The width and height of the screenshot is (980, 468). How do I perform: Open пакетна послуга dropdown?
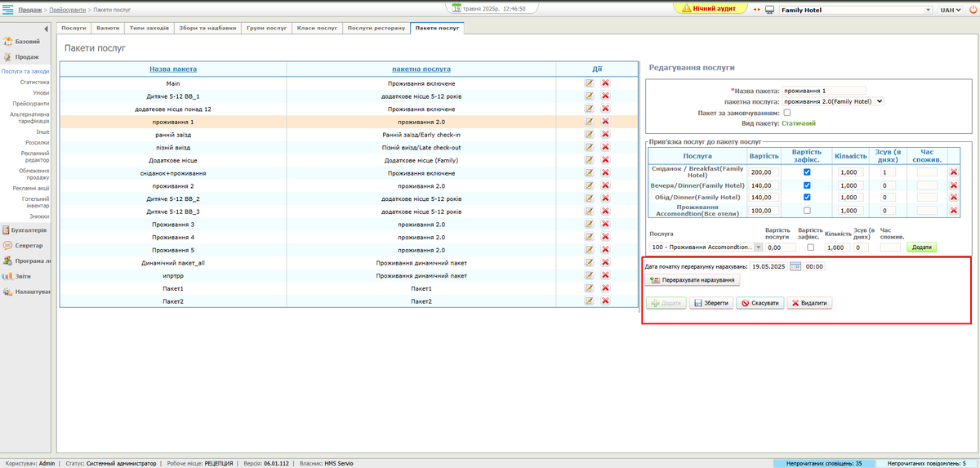[x=833, y=101]
